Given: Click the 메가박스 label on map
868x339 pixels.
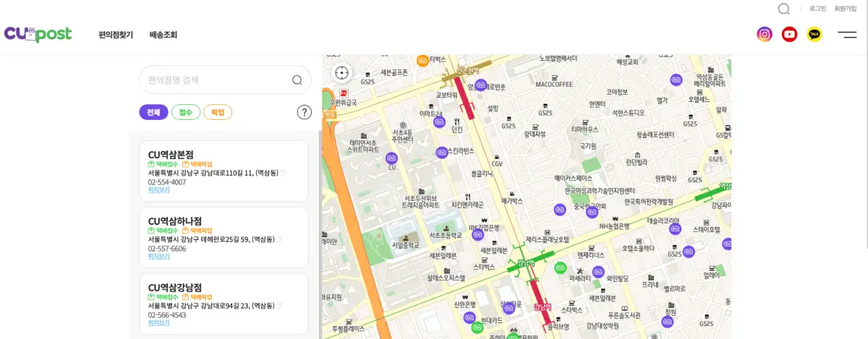Looking at the screenshot, I should point(511,202).
